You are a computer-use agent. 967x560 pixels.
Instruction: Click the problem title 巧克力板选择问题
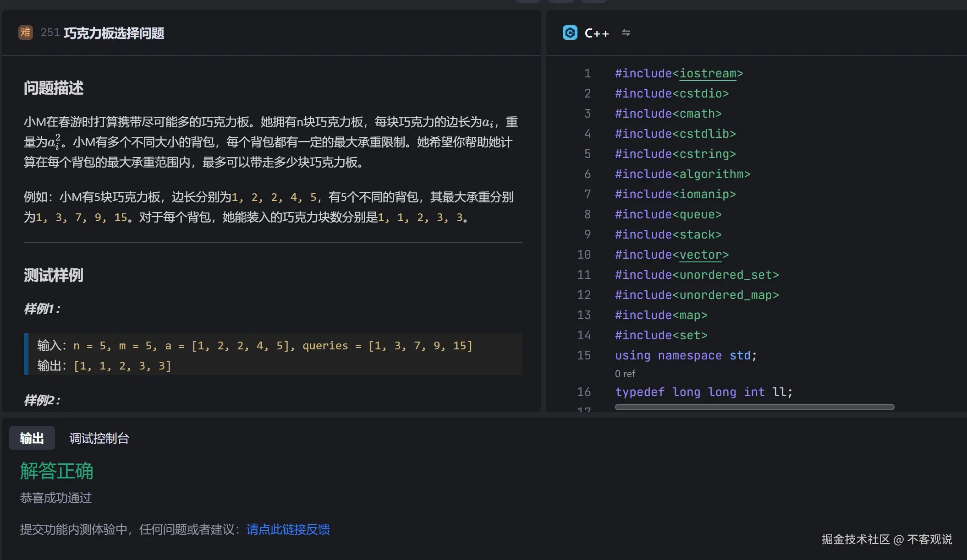click(x=115, y=33)
